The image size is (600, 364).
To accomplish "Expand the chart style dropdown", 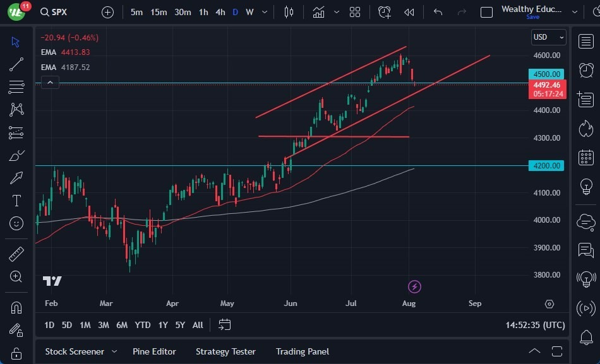I will (337, 12).
